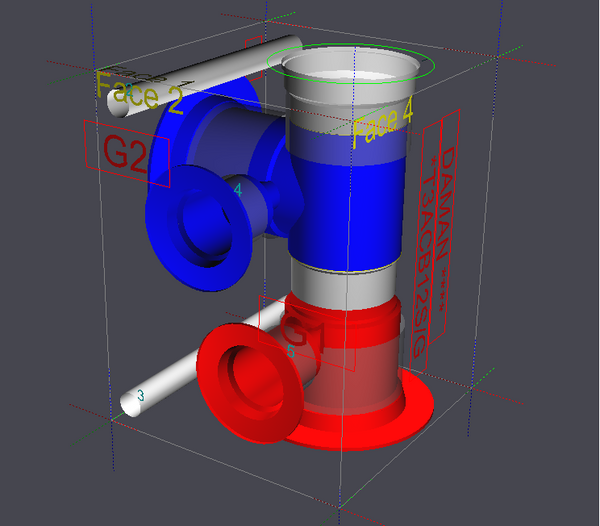Select the red flanged port opening
This screenshot has width=600, height=526.
(x=248, y=383)
